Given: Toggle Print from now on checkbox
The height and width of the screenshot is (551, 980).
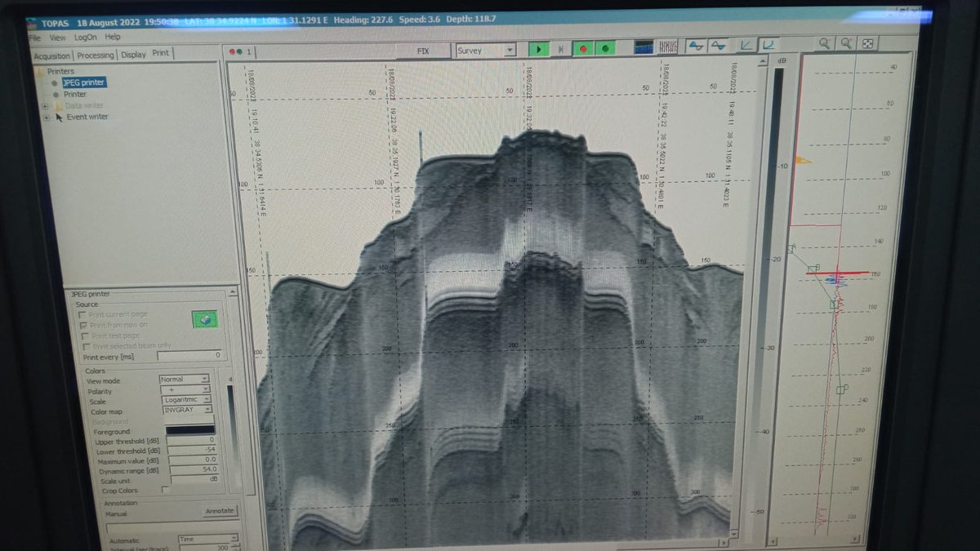Looking at the screenshot, I should (x=82, y=325).
